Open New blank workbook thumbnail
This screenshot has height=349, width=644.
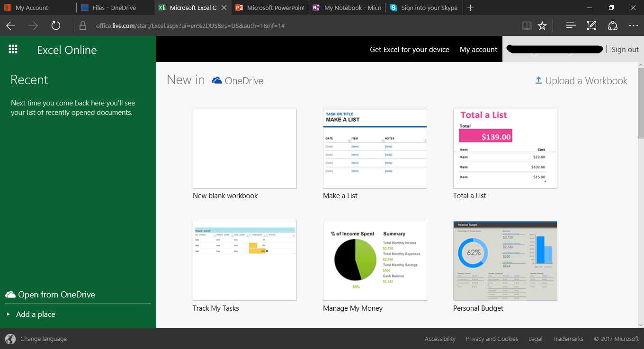coord(245,148)
